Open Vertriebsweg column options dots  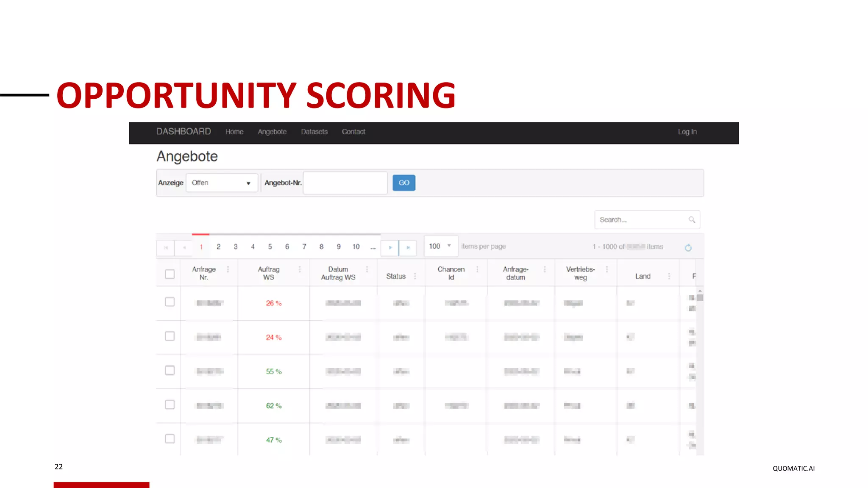click(x=607, y=269)
